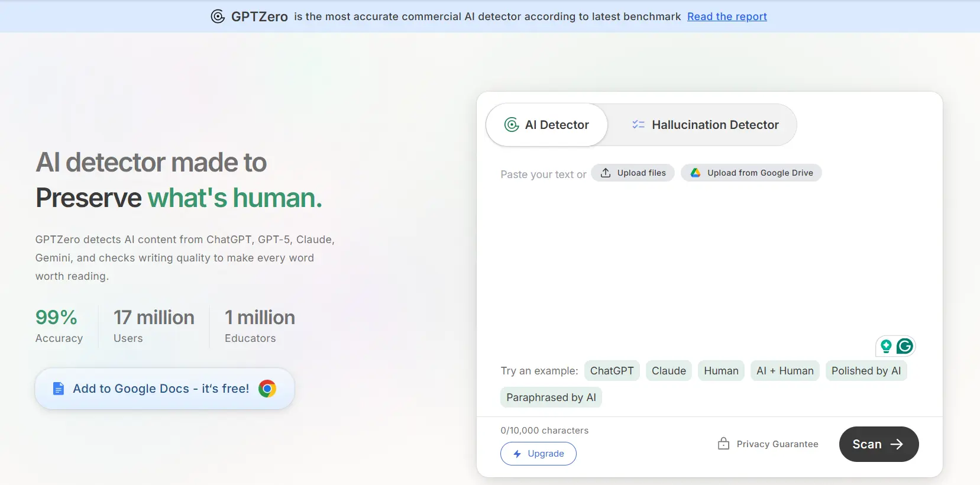Click the Upgrade button
Screen dimensions: 980x485
click(538, 454)
